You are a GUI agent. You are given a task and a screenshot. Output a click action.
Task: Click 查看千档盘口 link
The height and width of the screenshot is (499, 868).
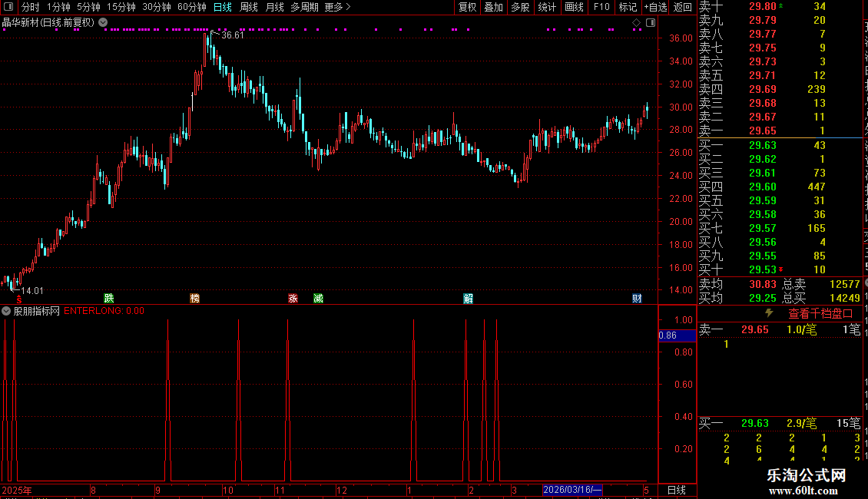click(820, 314)
